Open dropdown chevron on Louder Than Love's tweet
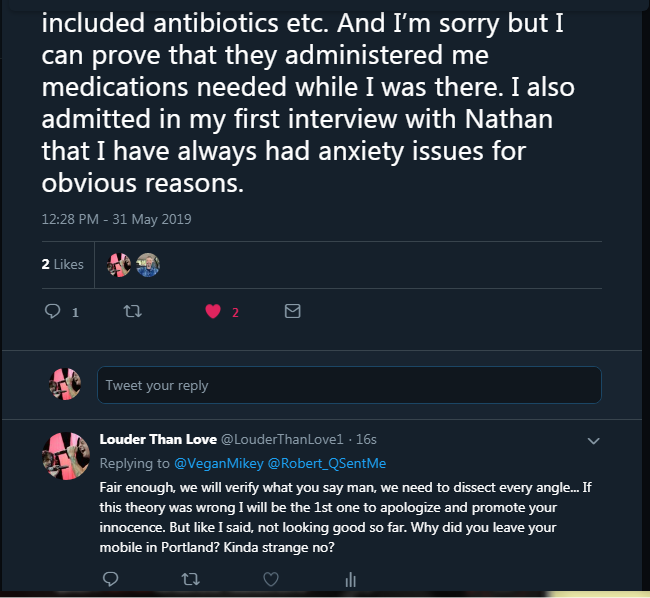This screenshot has width=650, height=598. click(x=593, y=440)
